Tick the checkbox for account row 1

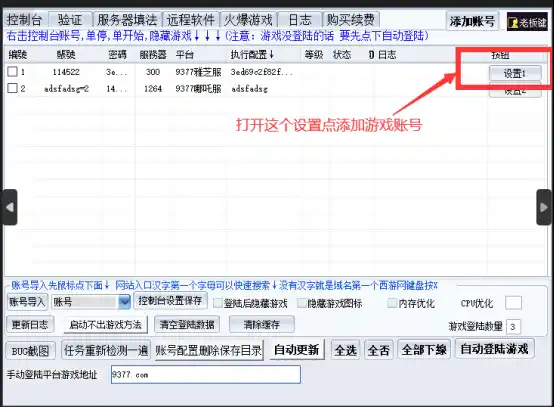pyautogui.click(x=12, y=72)
